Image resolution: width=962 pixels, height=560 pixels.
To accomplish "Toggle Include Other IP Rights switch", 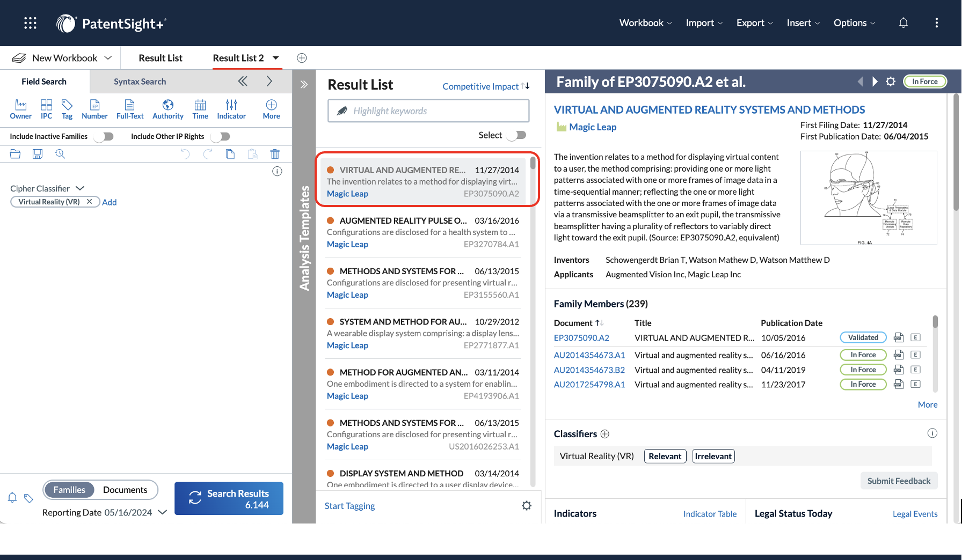I will 220,136.
